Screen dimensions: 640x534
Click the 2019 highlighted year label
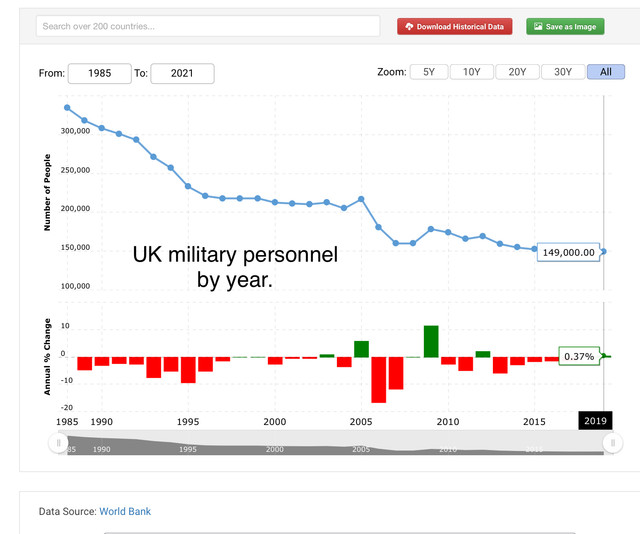point(596,421)
